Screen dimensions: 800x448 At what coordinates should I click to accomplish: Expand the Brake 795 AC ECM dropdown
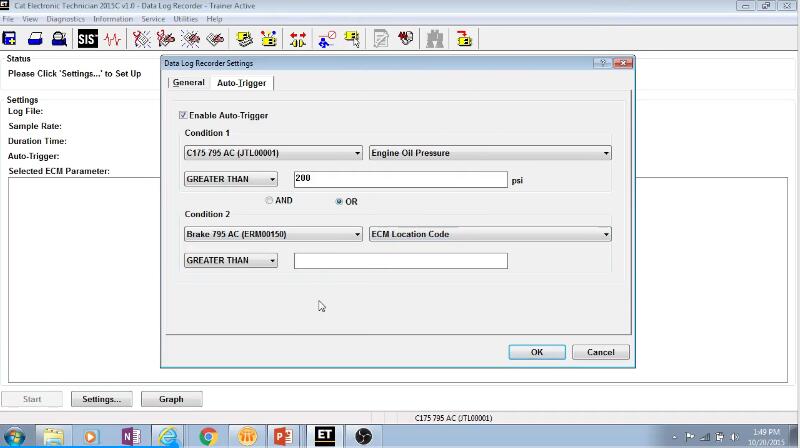click(x=273, y=234)
